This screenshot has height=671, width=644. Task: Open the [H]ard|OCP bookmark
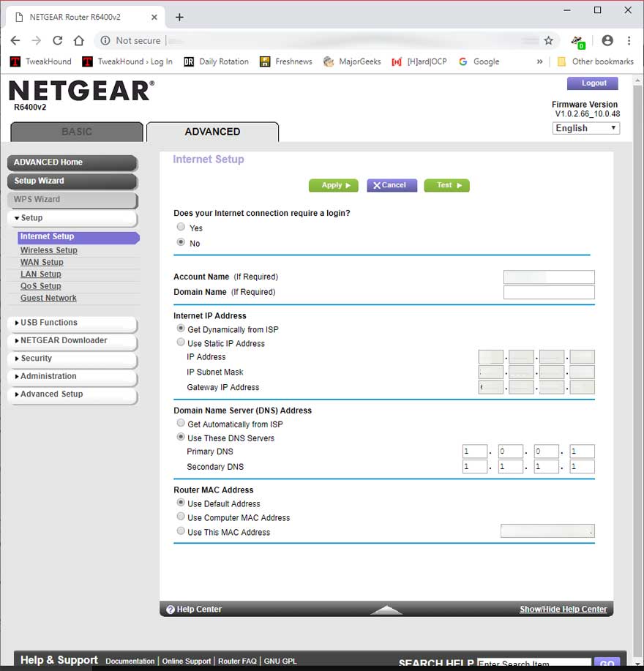pos(419,61)
